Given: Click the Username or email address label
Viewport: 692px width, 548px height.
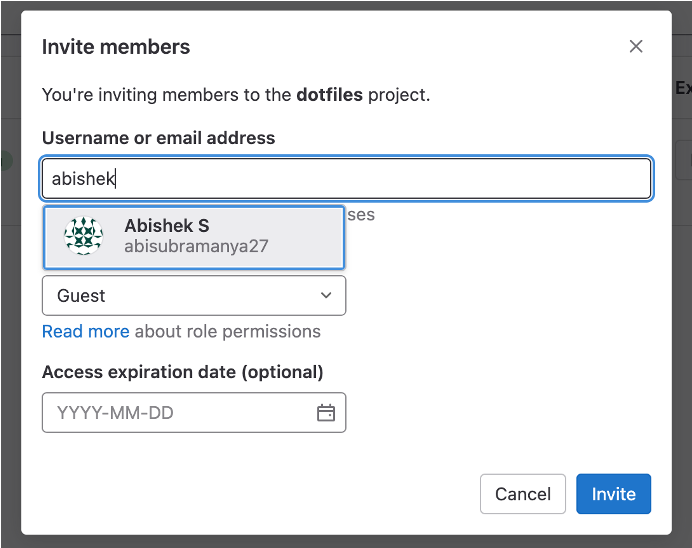Looking at the screenshot, I should (159, 138).
